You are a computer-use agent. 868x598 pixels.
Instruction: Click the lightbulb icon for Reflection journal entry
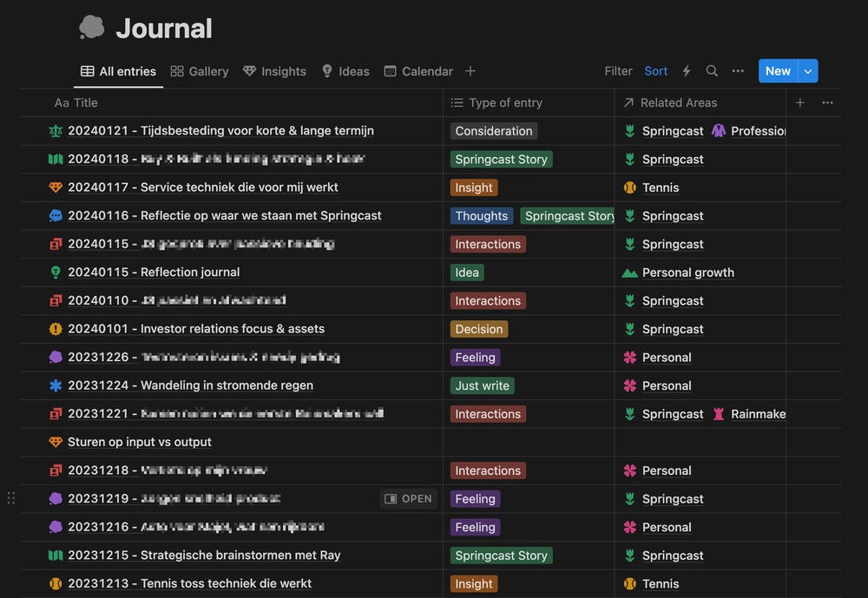(x=56, y=272)
